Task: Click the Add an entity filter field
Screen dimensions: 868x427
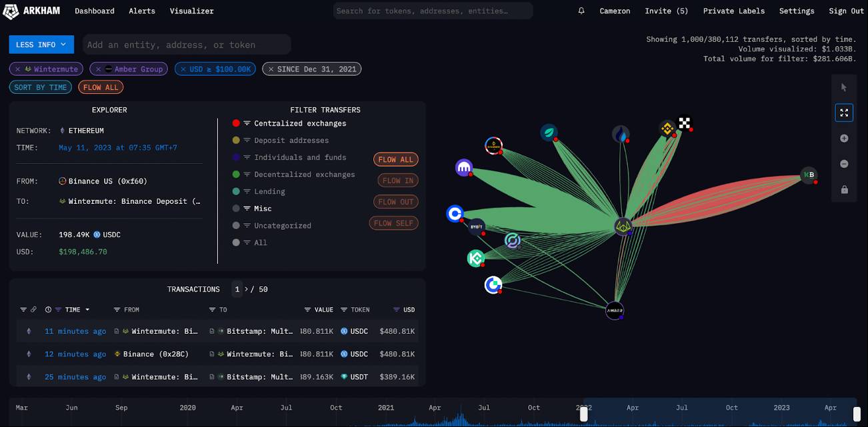Action: tap(187, 45)
